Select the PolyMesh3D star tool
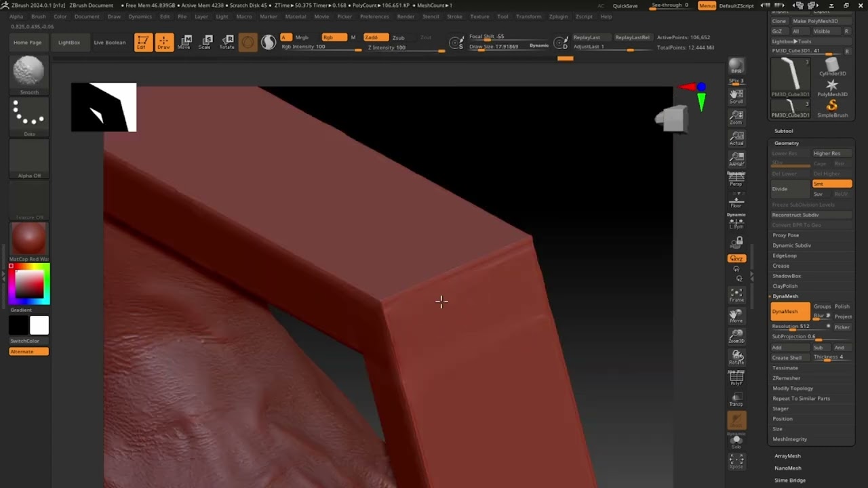The width and height of the screenshot is (868, 488). pyautogui.click(x=832, y=87)
